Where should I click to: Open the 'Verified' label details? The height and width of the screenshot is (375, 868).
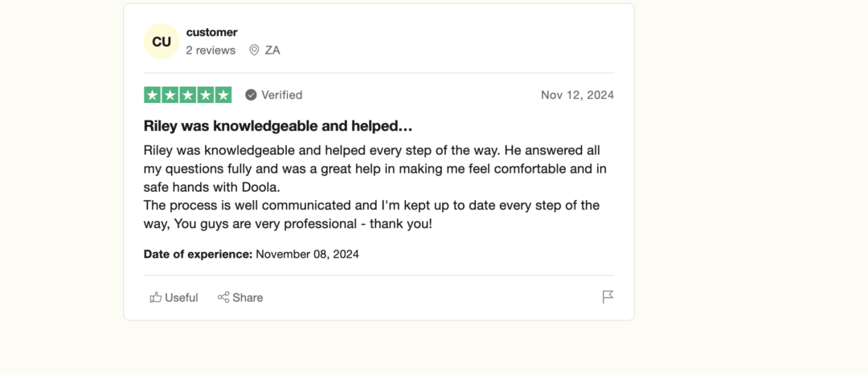282,95
